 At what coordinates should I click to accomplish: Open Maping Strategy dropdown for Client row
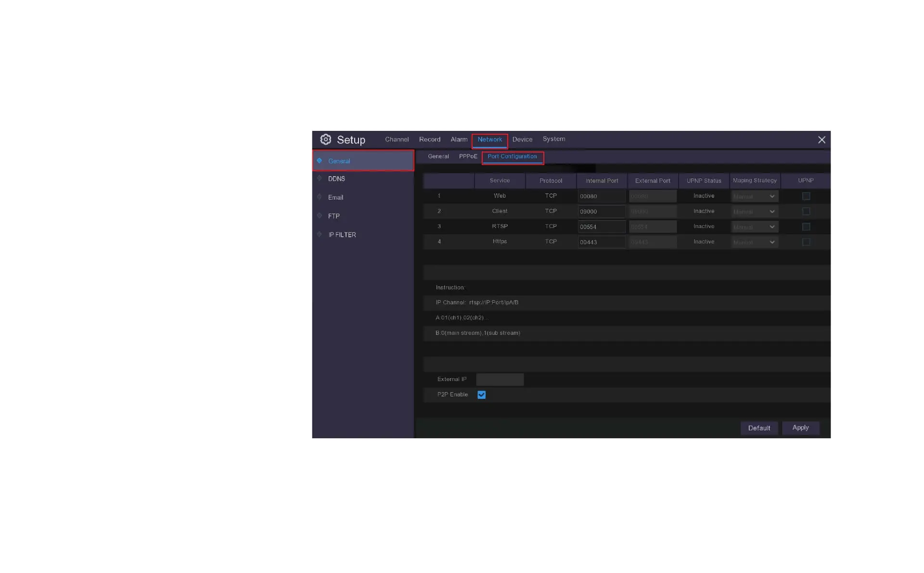754,212
